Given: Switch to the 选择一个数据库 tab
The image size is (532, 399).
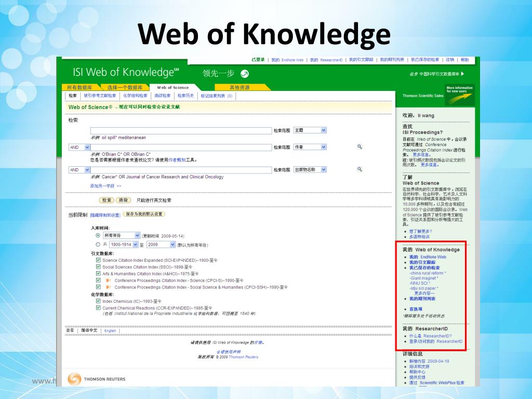Looking at the screenshot, I should pos(125,87).
